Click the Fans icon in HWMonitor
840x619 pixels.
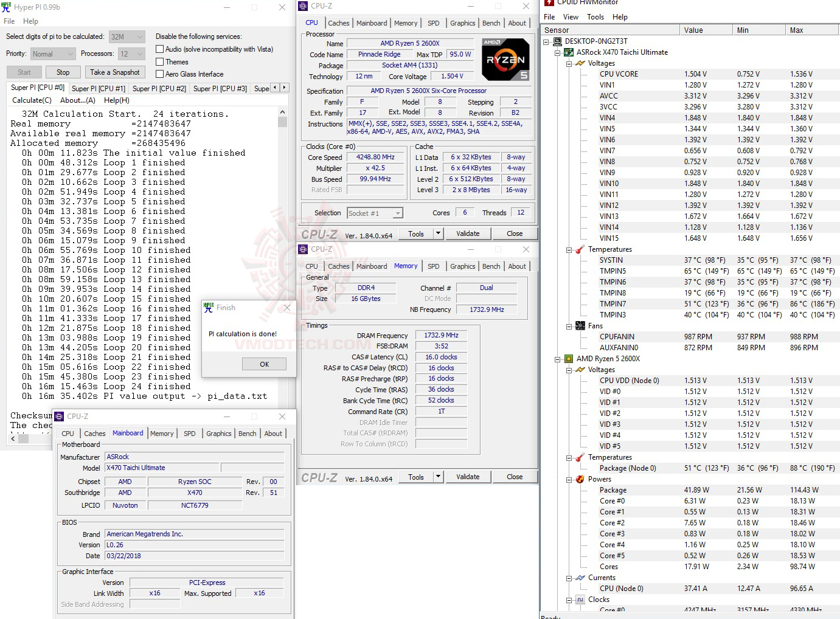(580, 326)
